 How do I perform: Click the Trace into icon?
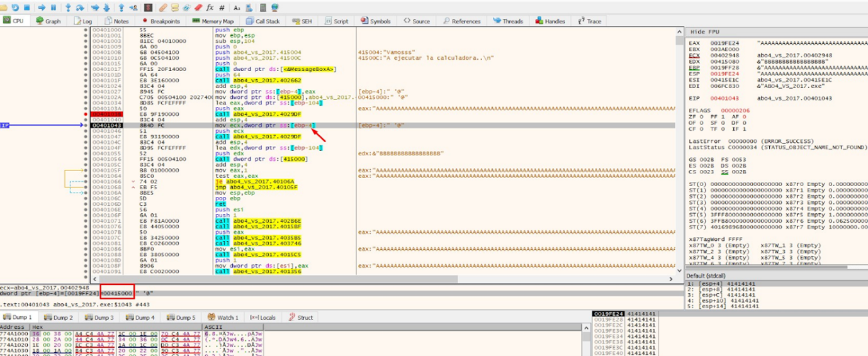click(x=95, y=8)
